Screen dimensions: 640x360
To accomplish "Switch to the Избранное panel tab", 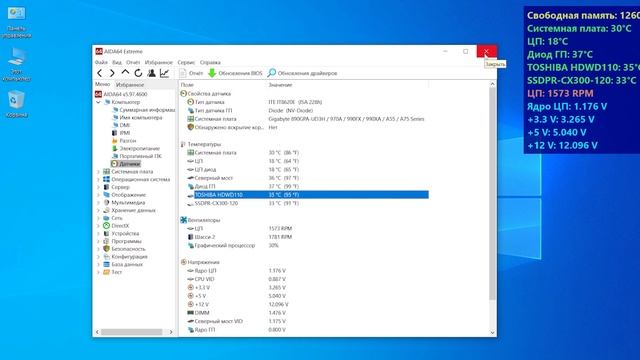I will click(x=130, y=85).
